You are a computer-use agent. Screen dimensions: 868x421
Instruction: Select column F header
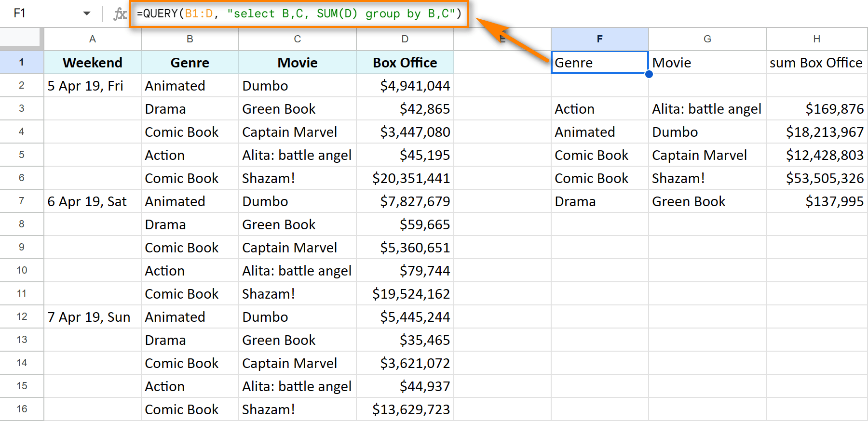pyautogui.click(x=600, y=39)
